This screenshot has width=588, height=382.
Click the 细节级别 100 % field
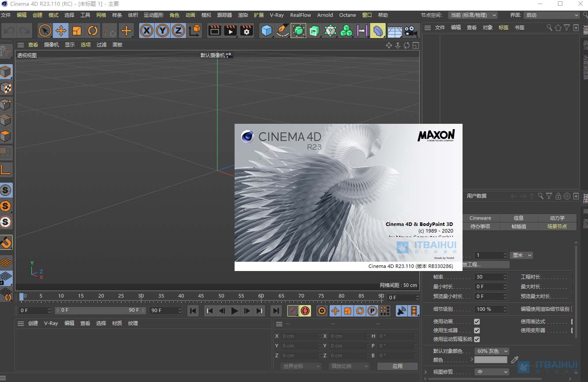[x=491, y=309]
